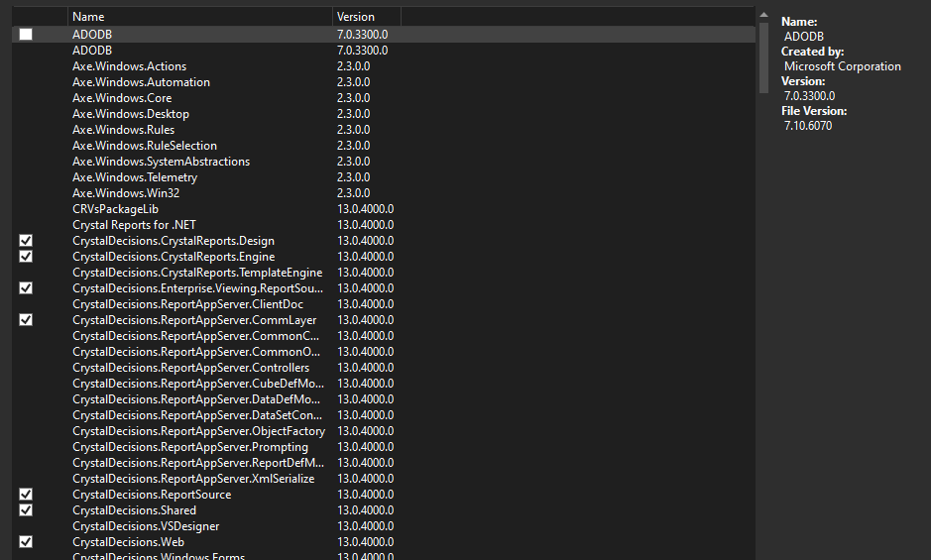Select CrystalDecisions.ReportAppServer.DataDefMo... row
The height and width of the screenshot is (560, 931).
[x=384, y=399]
